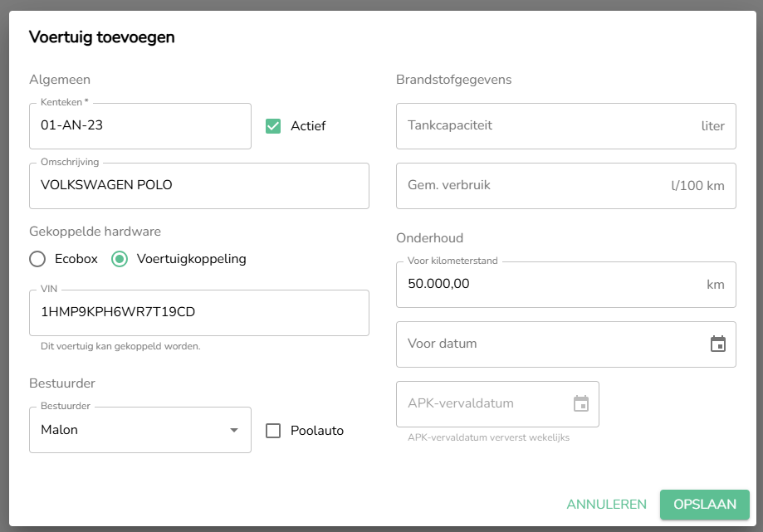This screenshot has width=763, height=532.
Task: Click the Actief checkbox label text
Action: (x=308, y=126)
